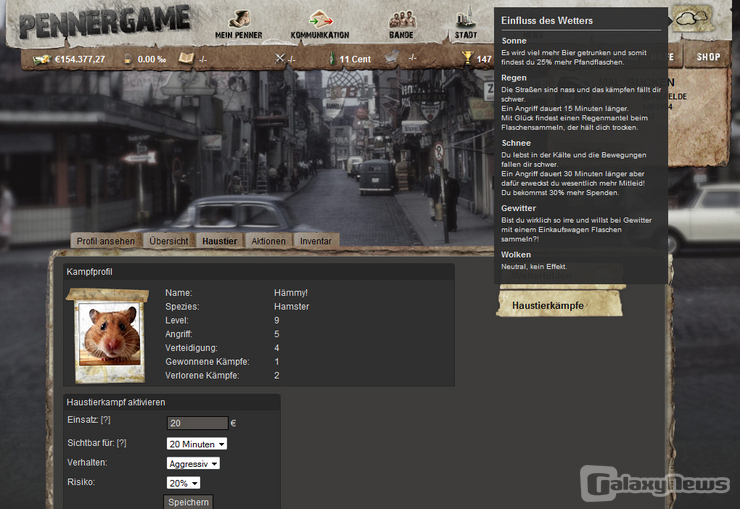Click the Pennergame logo
This screenshot has height=509, width=740.
point(104,22)
